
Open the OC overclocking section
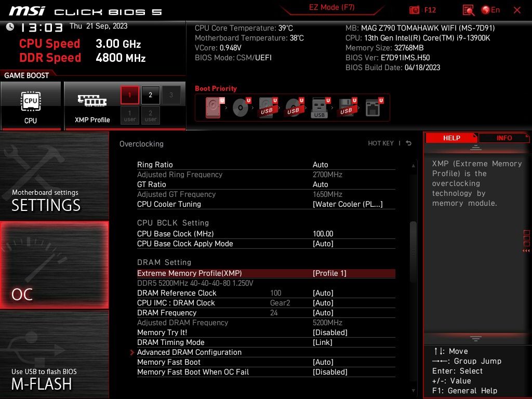tap(54, 265)
